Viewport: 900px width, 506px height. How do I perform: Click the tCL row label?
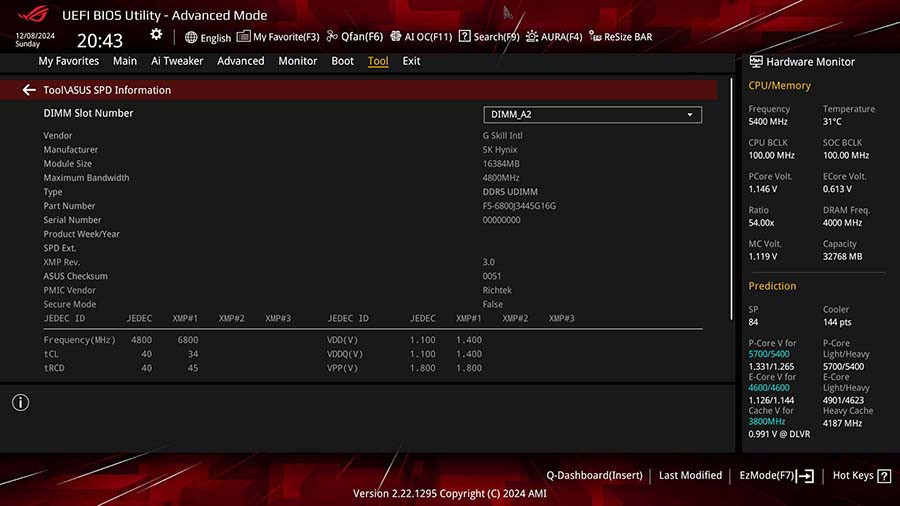click(51, 354)
